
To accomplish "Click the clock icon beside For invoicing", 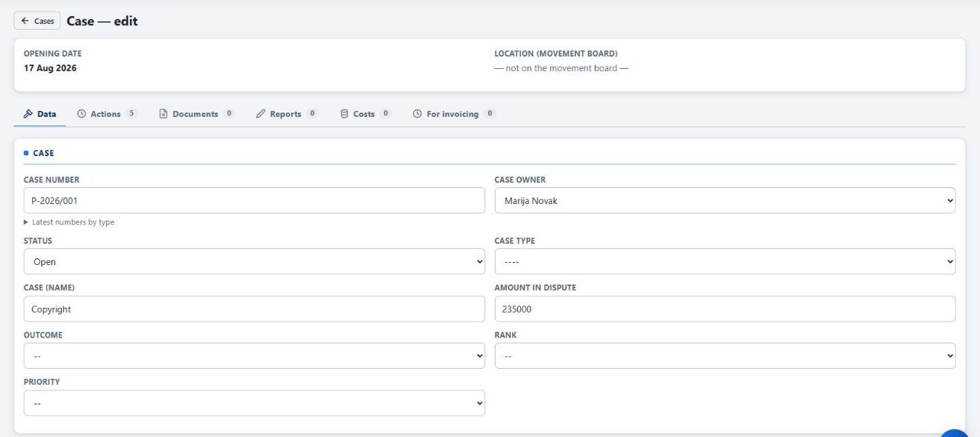I will 417,114.
